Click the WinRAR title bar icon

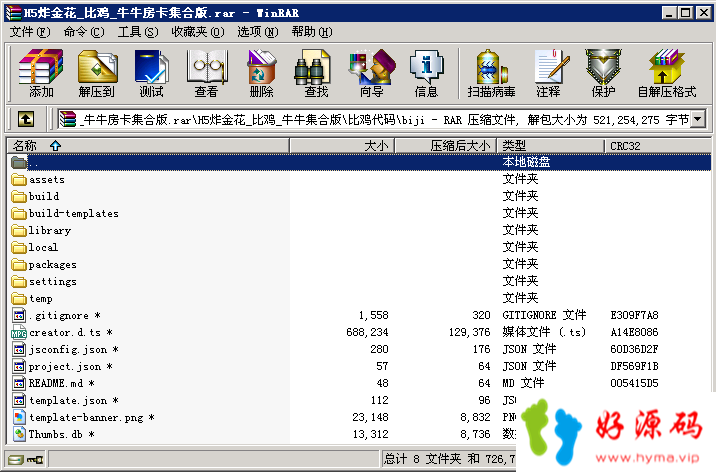(x=13, y=13)
